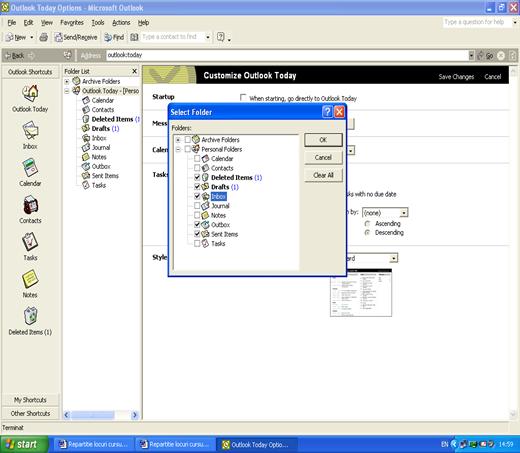Open the Edit menu
Screen dimensions: 520x453
[28, 23]
